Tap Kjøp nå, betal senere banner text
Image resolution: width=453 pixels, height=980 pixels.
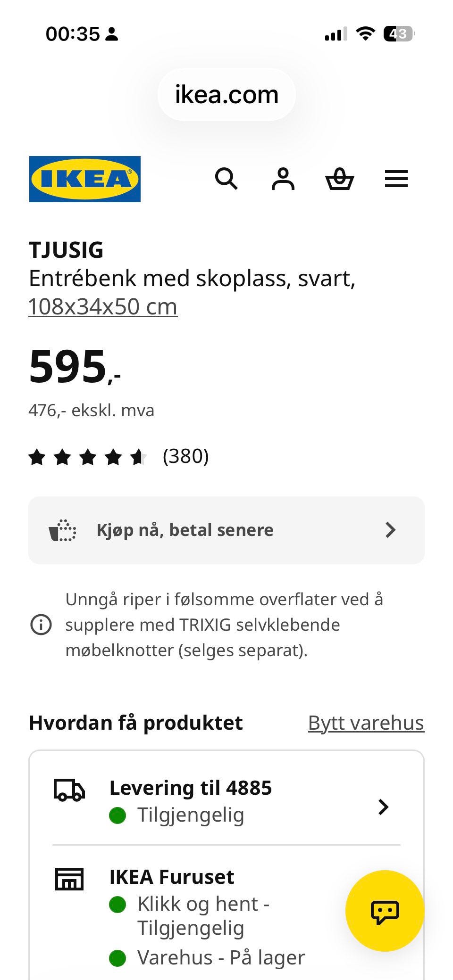point(185,530)
